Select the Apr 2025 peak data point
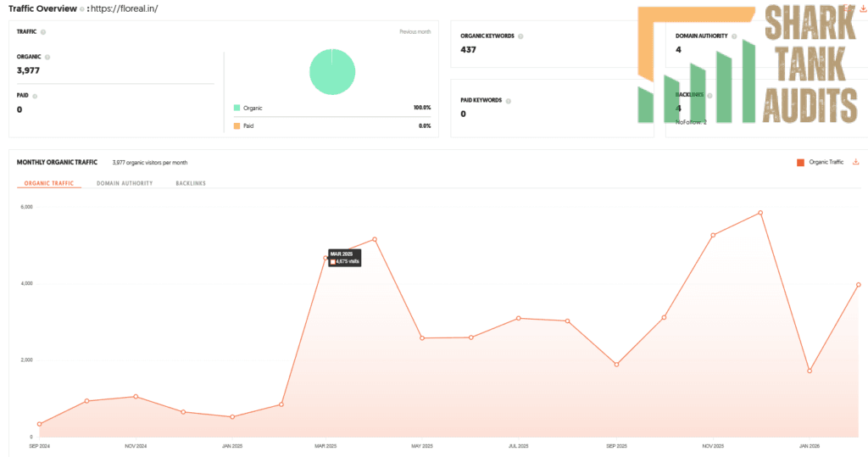The image size is (868, 457). coord(375,240)
